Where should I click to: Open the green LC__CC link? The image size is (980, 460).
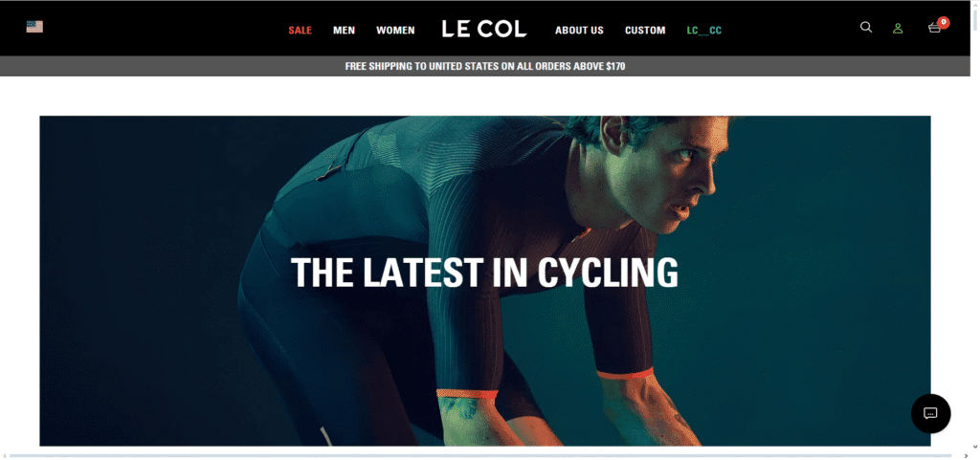pos(704,31)
